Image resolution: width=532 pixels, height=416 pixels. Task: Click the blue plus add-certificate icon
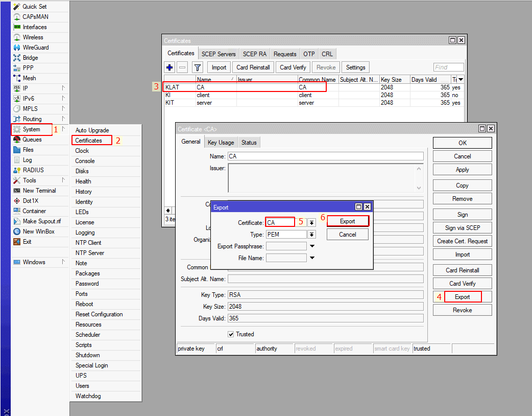point(170,67)
